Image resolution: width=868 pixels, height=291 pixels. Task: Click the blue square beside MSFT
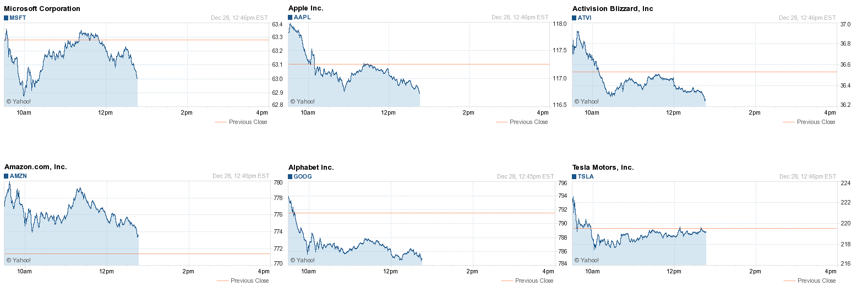click(x=6, y=18)
